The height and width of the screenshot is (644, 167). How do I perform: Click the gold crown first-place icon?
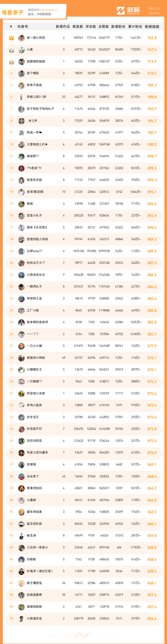pyautogui.click(x=11, y=38)
